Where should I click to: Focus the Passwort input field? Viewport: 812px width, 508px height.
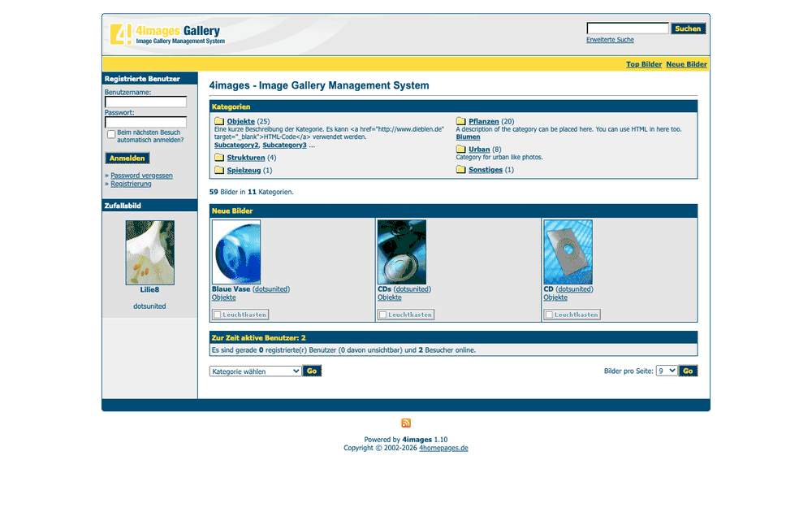click(146, 123)
